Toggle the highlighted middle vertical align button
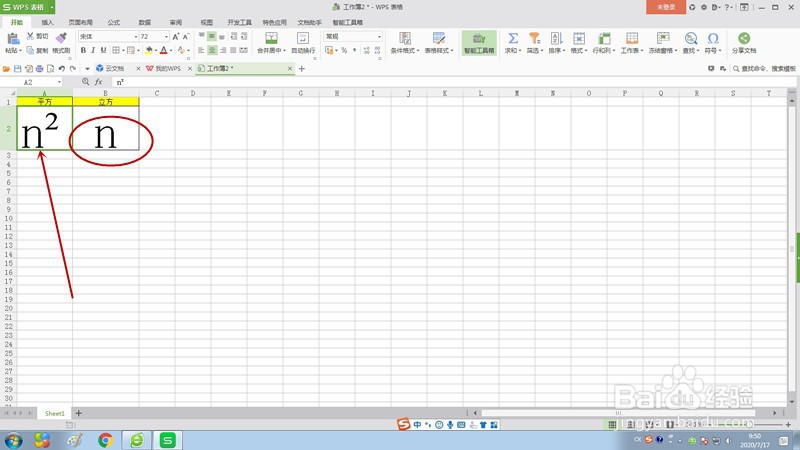800x450 pixels. (212, 37)
